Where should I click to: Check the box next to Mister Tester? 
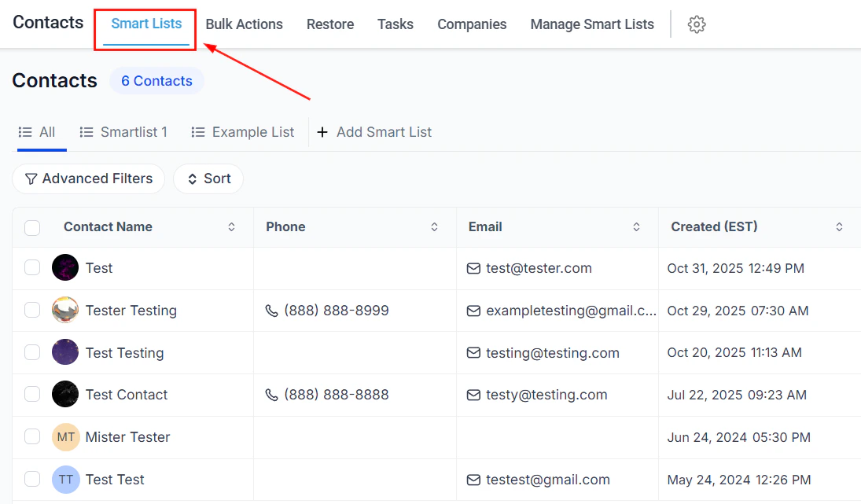[x=32, y=436]
